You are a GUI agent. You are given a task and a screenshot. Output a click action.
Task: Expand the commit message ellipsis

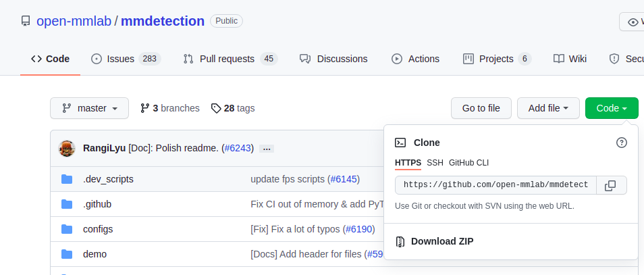pyautogui.click(x=267, y=149)
